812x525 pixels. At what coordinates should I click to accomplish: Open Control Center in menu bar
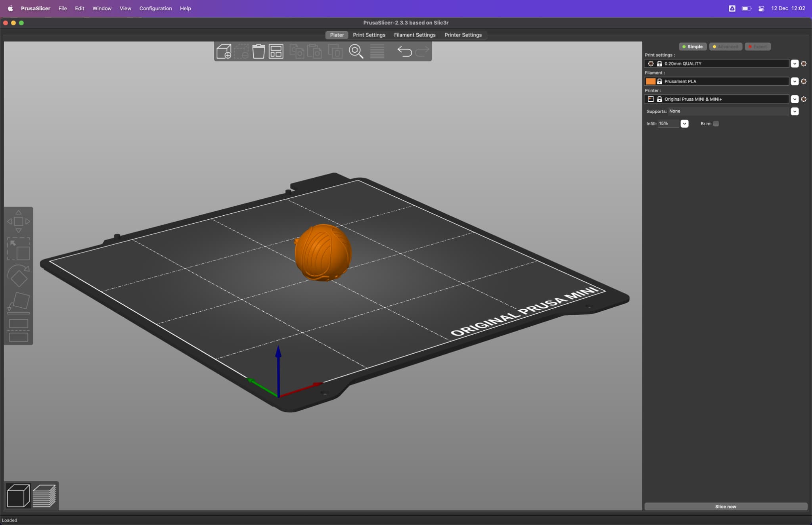click(x=761, y=8)
